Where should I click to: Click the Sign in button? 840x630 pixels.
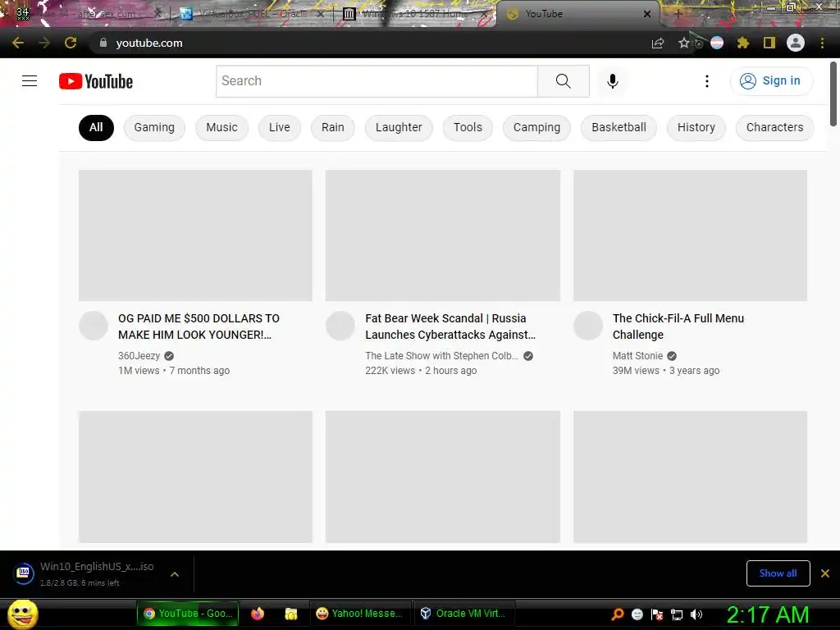pyautogui.click(x=771, y=81)
